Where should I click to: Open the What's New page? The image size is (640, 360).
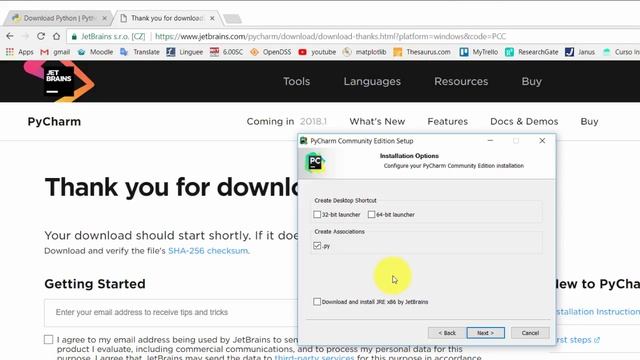377,122
